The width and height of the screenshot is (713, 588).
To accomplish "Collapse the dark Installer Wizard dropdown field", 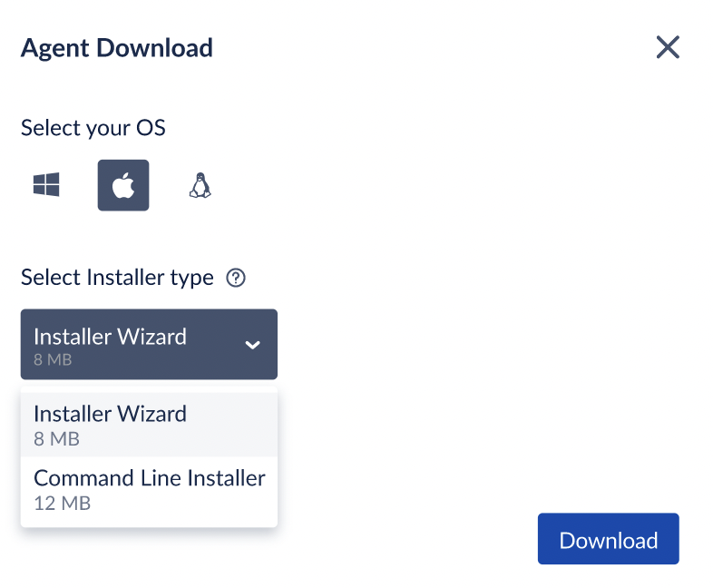I will tap(149, 344).
